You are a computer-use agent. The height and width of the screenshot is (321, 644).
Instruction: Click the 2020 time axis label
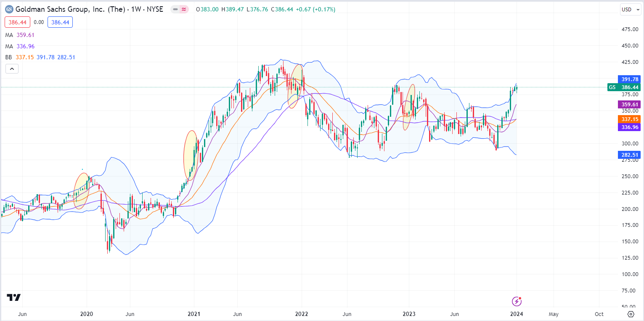(86, 314)
